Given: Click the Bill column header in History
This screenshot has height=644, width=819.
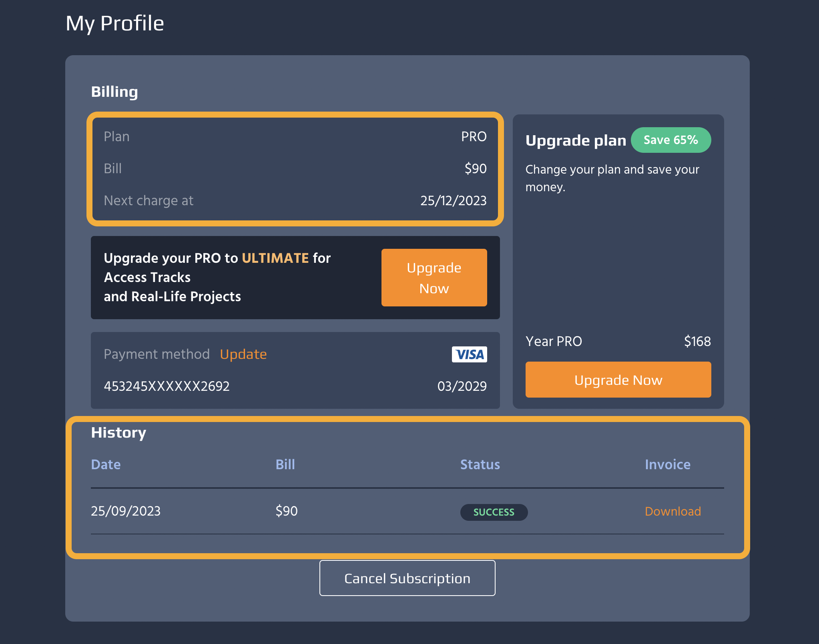Looking at the screenshot, I should tap(285, 464).
